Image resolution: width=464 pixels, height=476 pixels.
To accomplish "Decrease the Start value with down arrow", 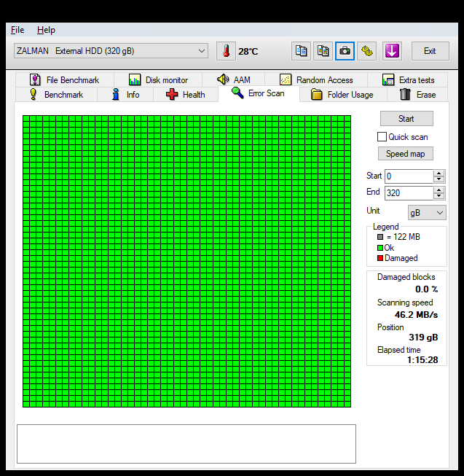I will pyautogui.click(x=439, y=179).
